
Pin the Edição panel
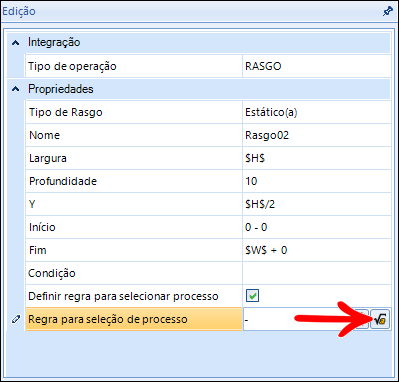[387, 12]
